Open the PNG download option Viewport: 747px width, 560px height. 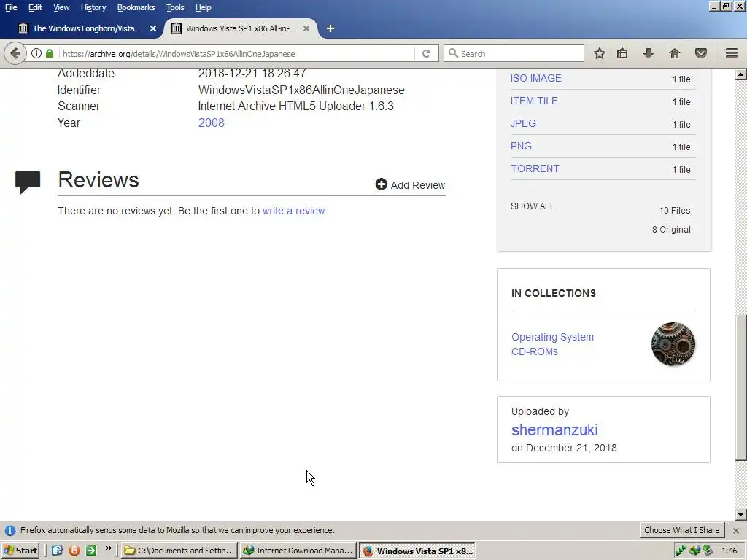521,146
